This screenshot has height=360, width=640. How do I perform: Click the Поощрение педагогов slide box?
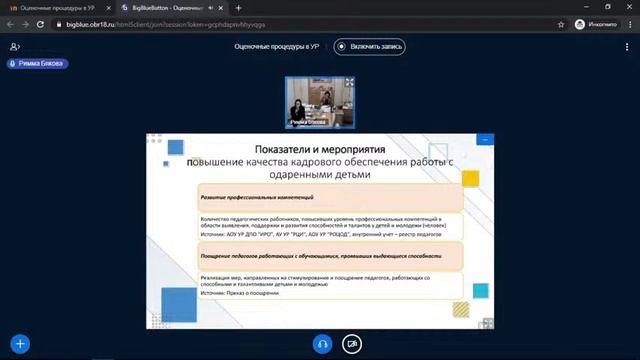point(331,256)
